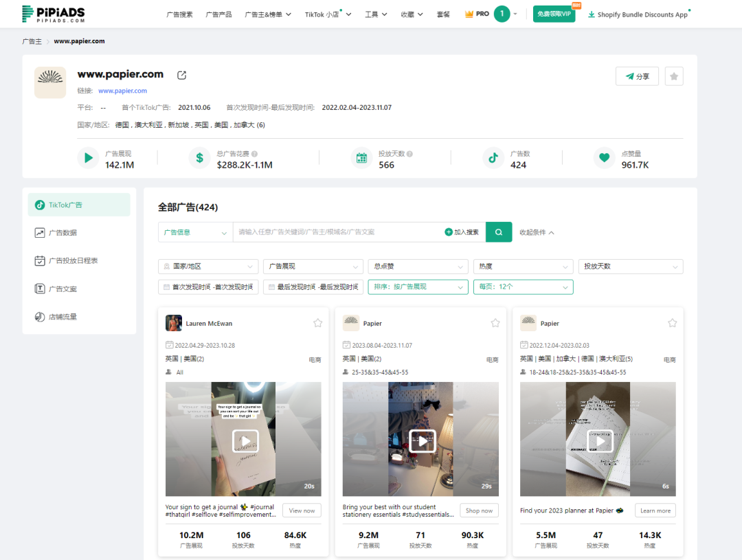This screenshot has height=560, width=742.
Task: Click the green user avatar circle
Action: pos(502,14)
